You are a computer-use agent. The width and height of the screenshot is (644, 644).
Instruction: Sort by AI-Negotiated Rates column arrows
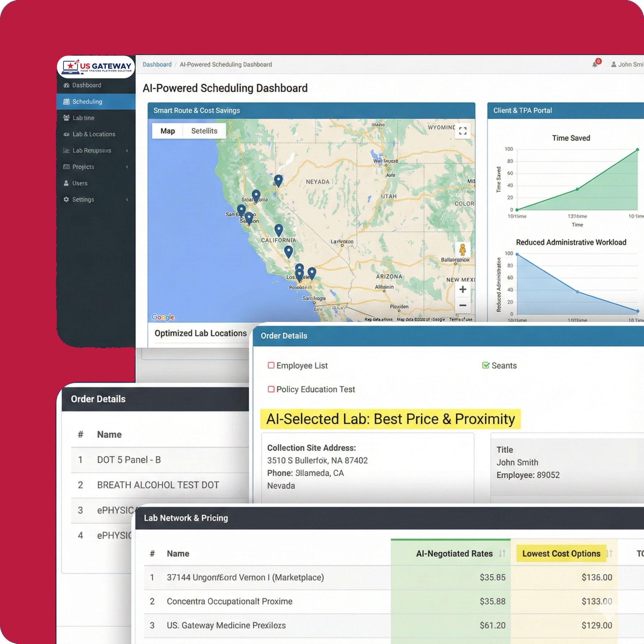[x=502, y=553]
